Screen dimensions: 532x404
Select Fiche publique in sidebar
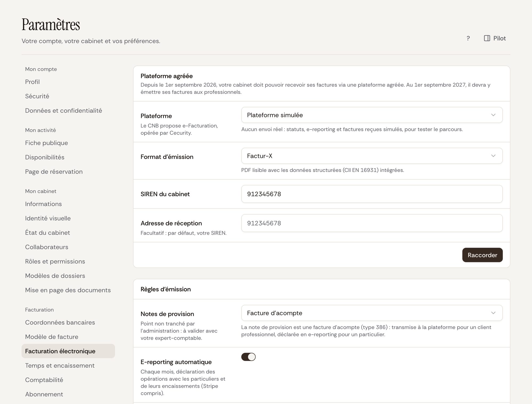click(68, 143)
